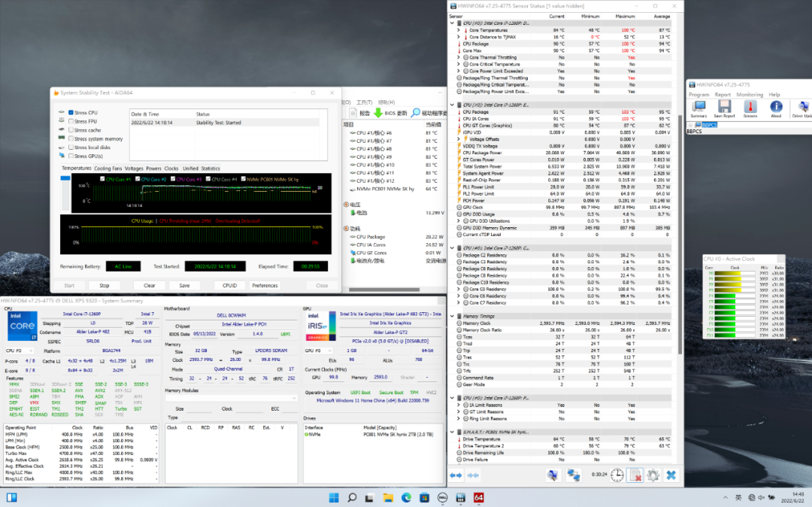Expand the Core Temperatures sensor row

[x=459, y=29]
